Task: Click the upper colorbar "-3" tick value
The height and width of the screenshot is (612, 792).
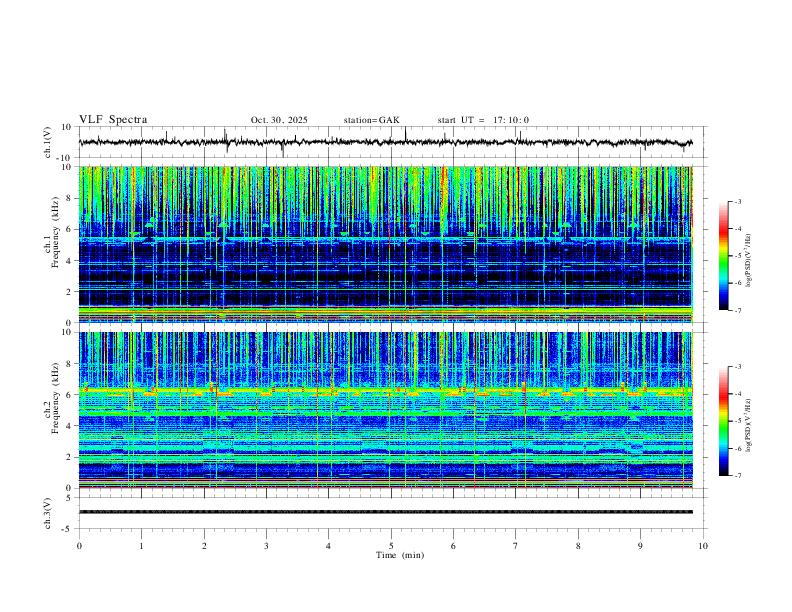Action: [738, 201]
